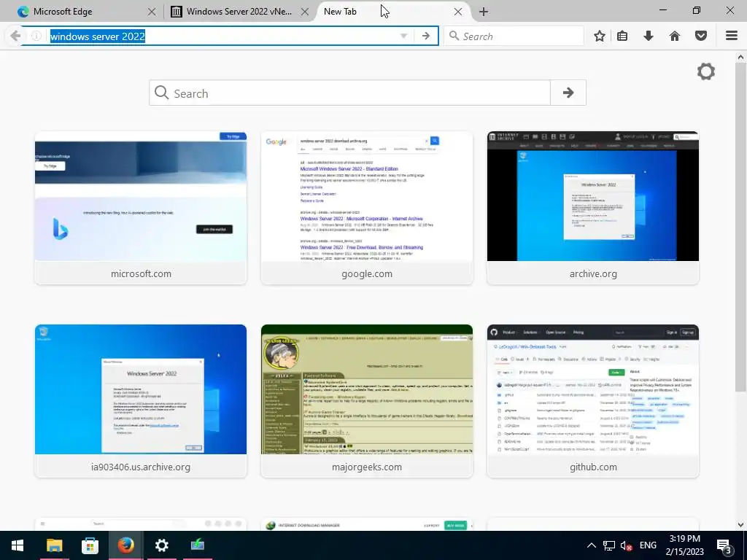
Task: Expand the address bar history dropdown
Action: click(403, 36)
